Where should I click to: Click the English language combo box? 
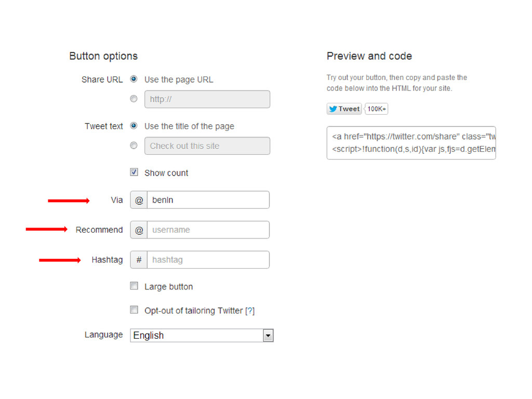click(202, 336)
